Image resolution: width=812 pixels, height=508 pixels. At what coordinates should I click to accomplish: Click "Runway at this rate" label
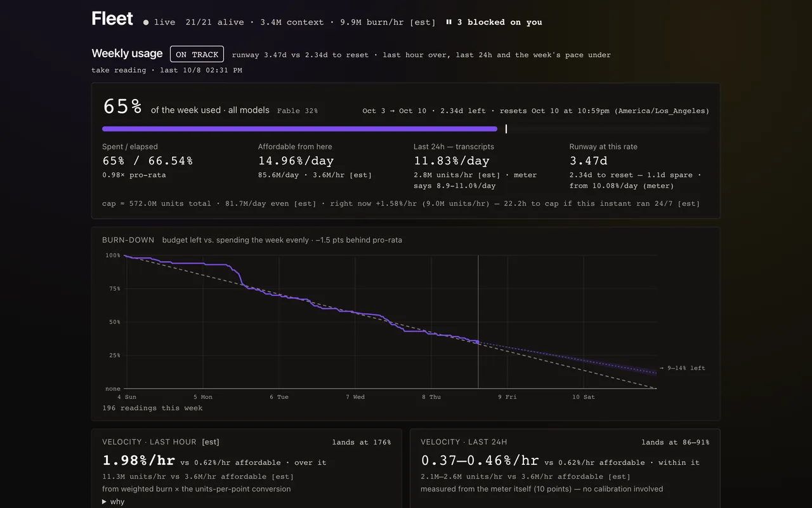coord(603,147)
